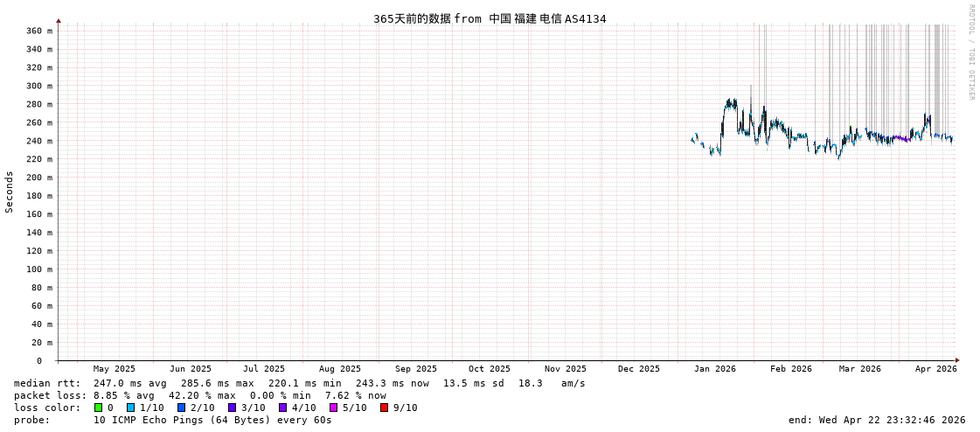The image size is (980, 432).
Task: Click the end timestamp Wed Apr 22
Action: click(877, 420)
